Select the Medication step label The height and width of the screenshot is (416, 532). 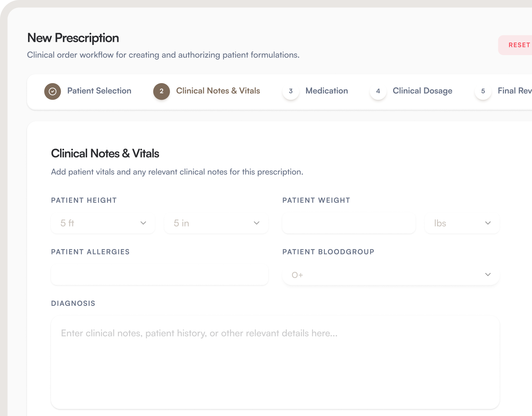[x=327, y=91]
